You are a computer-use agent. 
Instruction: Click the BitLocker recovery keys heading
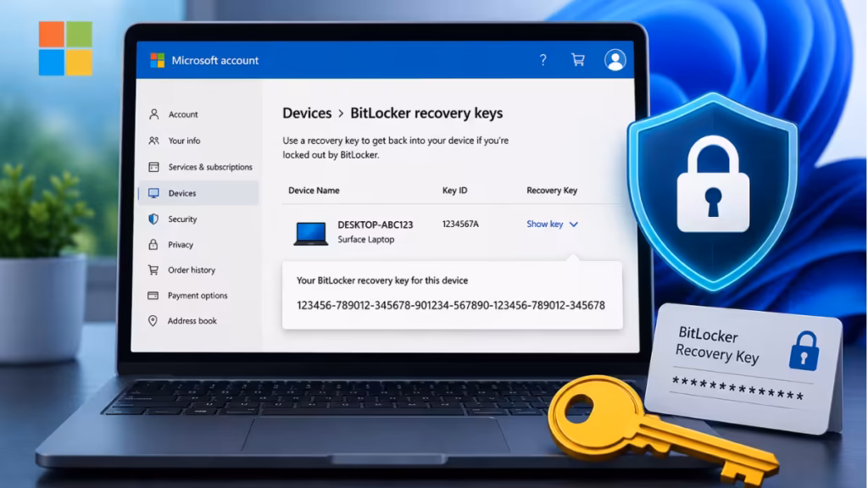[x=426, y=113]
